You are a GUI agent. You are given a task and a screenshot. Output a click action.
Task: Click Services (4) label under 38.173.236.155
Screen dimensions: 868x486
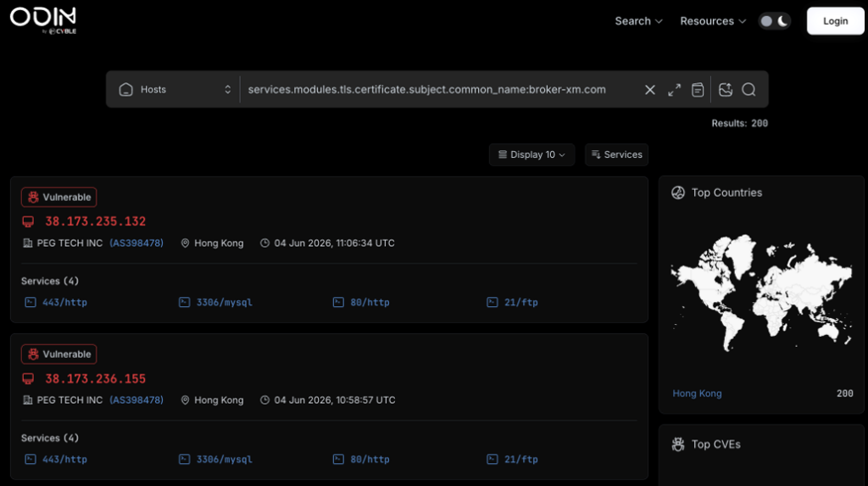[x=50, y=438]
